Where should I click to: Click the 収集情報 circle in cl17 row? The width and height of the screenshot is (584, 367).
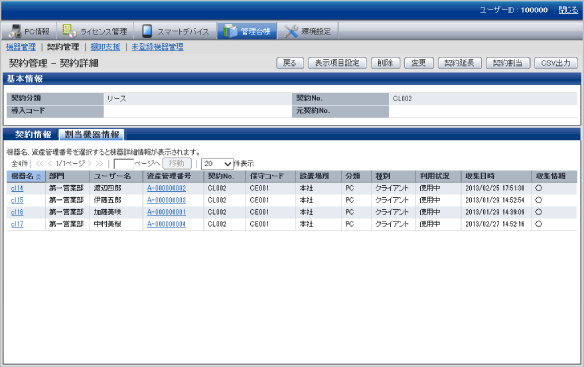(539, 224)
